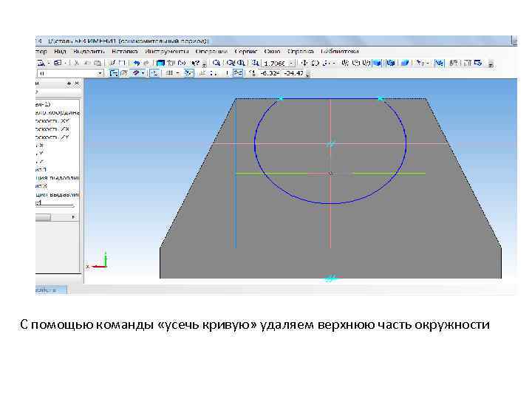Open the Справка menu

point(300,52)
